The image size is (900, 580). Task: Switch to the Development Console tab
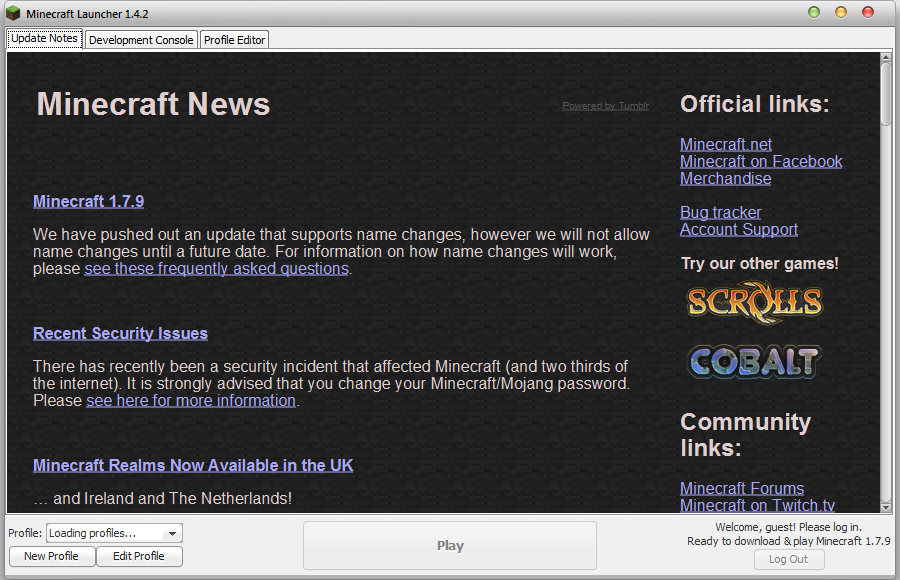click(141, 40)
